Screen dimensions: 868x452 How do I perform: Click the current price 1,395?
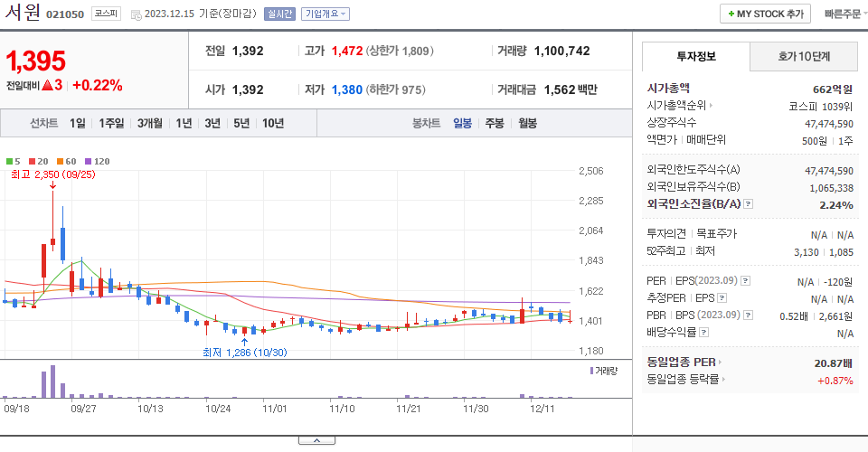pos(36,61)
